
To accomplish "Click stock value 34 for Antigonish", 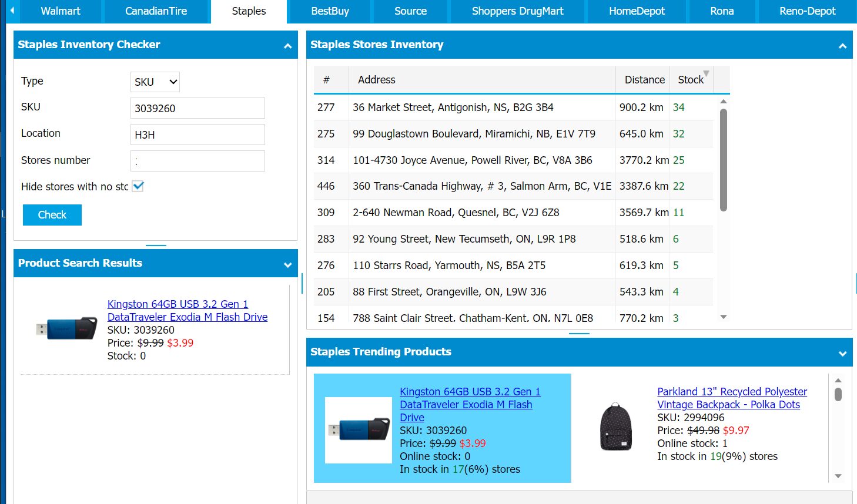I will [x=678, y=107].
